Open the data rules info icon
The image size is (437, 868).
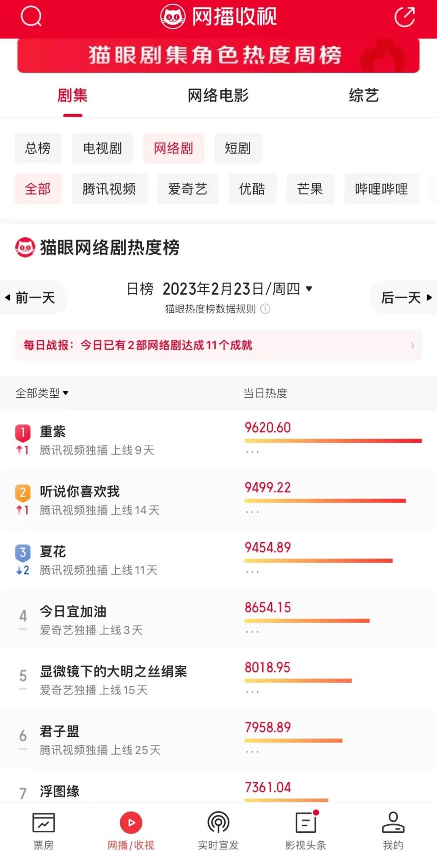click(x=265, y=309)
